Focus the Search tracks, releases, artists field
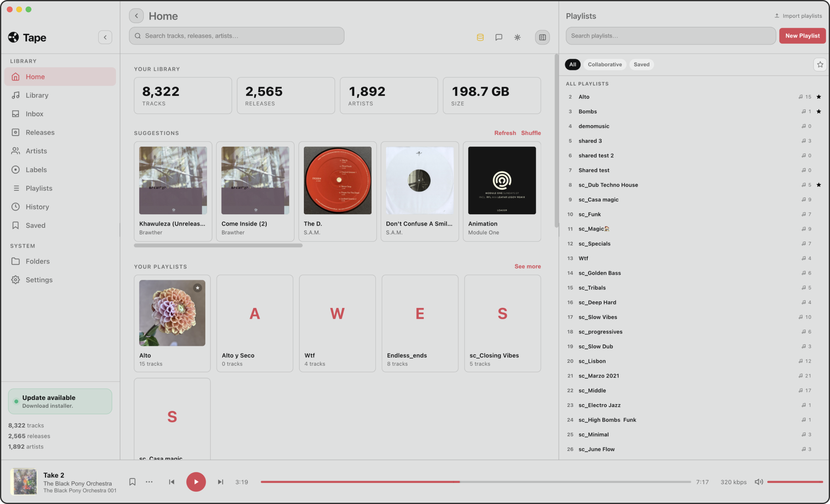The width and height of the screenshot is (830, 504). [x=237, y=36]
